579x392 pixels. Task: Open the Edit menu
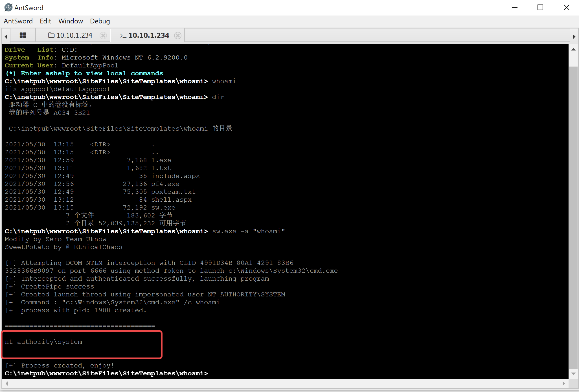tap(45, 21)
